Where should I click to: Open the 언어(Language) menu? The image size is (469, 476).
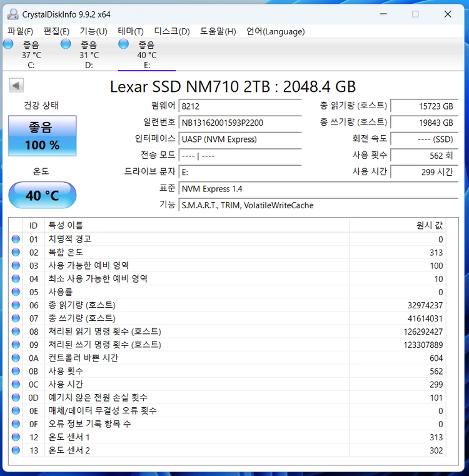pos(275,31)
